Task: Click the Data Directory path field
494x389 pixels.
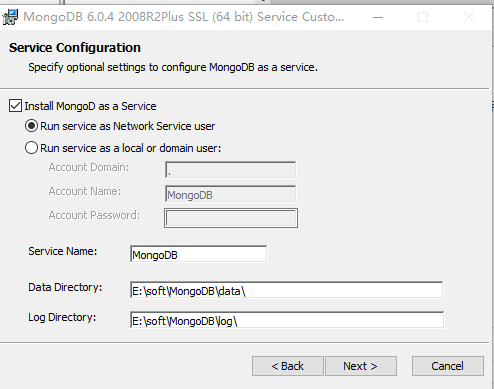Action: tap(287, 290)
